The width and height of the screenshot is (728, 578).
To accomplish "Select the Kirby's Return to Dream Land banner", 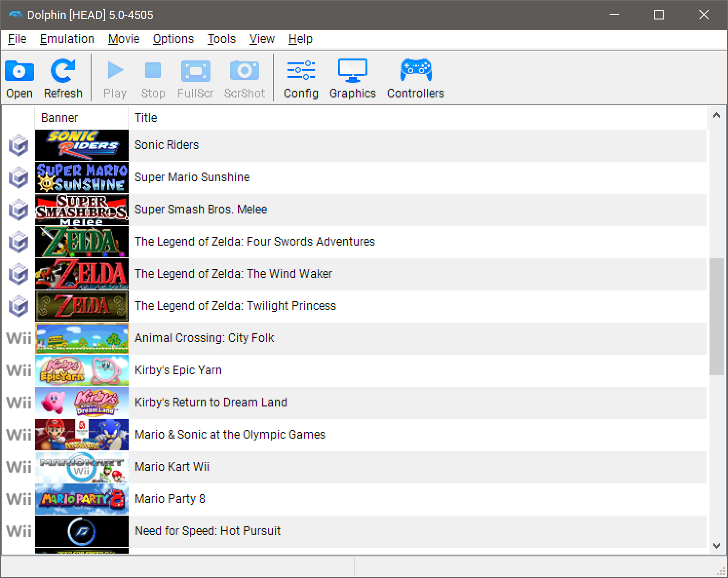I will click(82, 403).
